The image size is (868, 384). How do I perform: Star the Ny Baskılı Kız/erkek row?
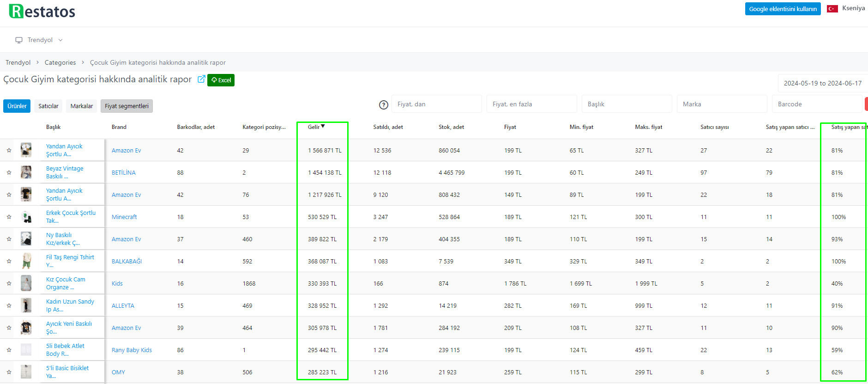pos(9,239)
